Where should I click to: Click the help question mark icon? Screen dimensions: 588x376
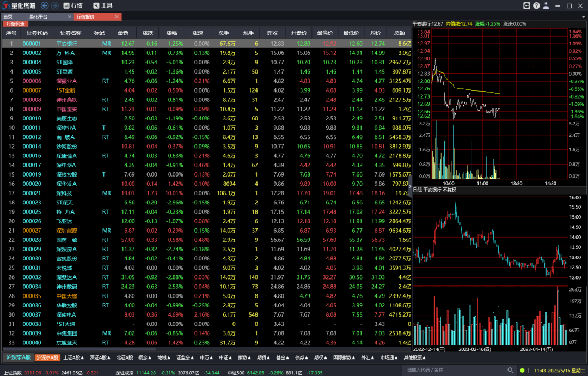coord(537,5)
